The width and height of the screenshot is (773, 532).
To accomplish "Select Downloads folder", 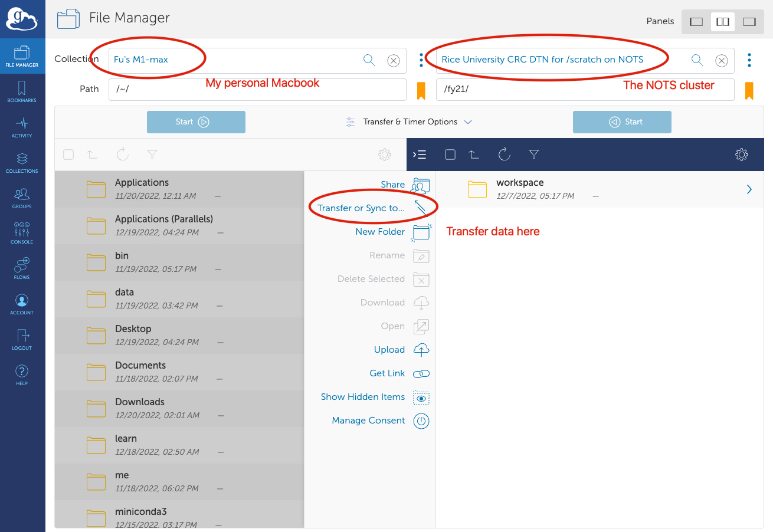I will (x=179, y=409).
